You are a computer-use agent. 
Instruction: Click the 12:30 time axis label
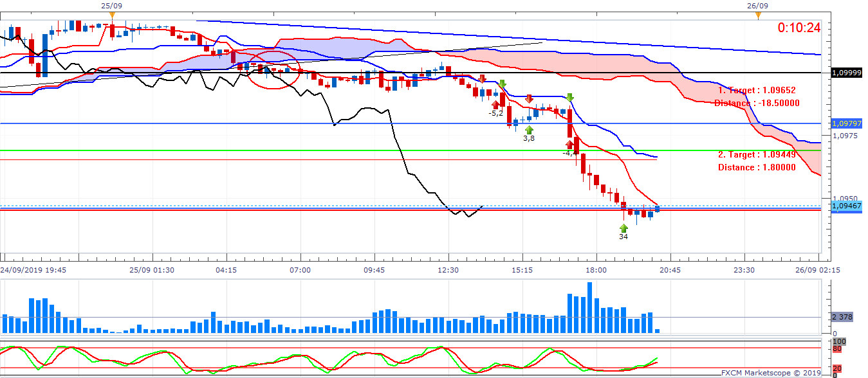tap(448, 270)
